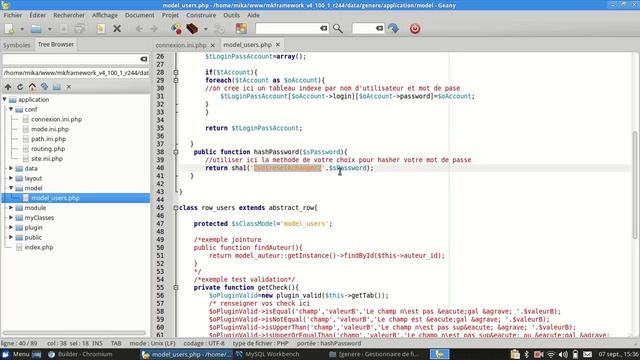Click the magnifier find icon
The width and height of the screenshot is (640, 360).
click(338, 29)
